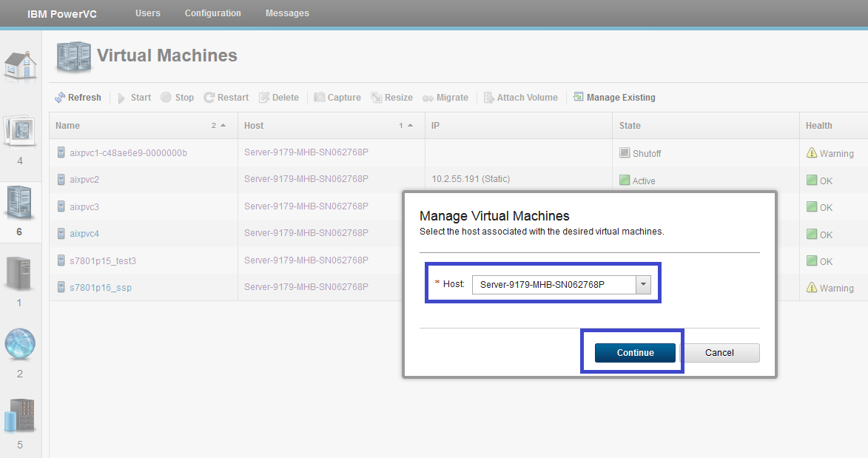Click the Refresh label
The width and height of the screenshot is (868, 458).
coord(84,98)
